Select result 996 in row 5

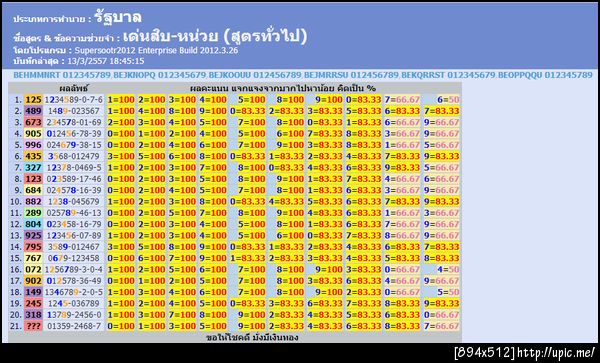tap(33, 145)
